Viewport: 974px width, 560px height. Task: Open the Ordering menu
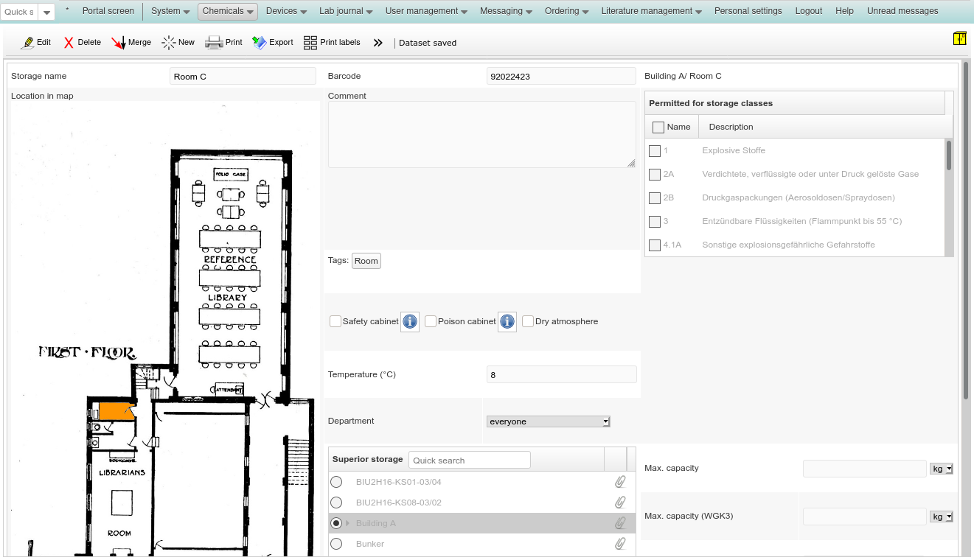coord(566,11)
